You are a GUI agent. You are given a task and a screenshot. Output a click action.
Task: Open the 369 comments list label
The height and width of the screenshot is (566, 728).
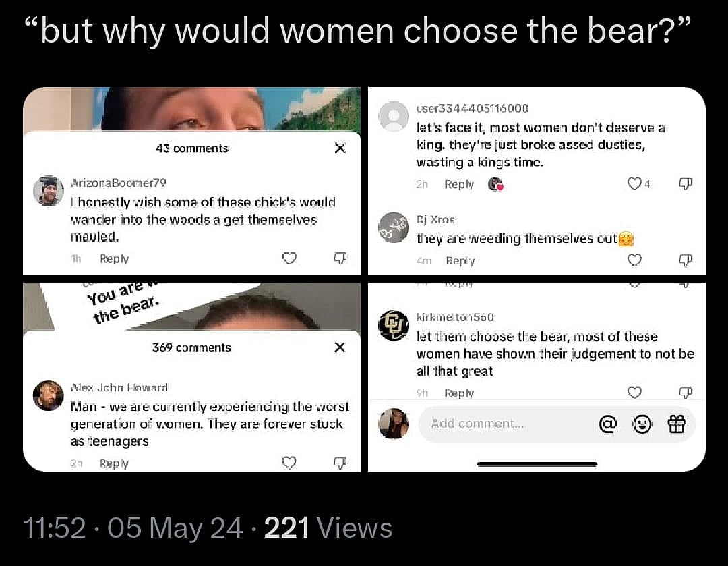(191, 347)
